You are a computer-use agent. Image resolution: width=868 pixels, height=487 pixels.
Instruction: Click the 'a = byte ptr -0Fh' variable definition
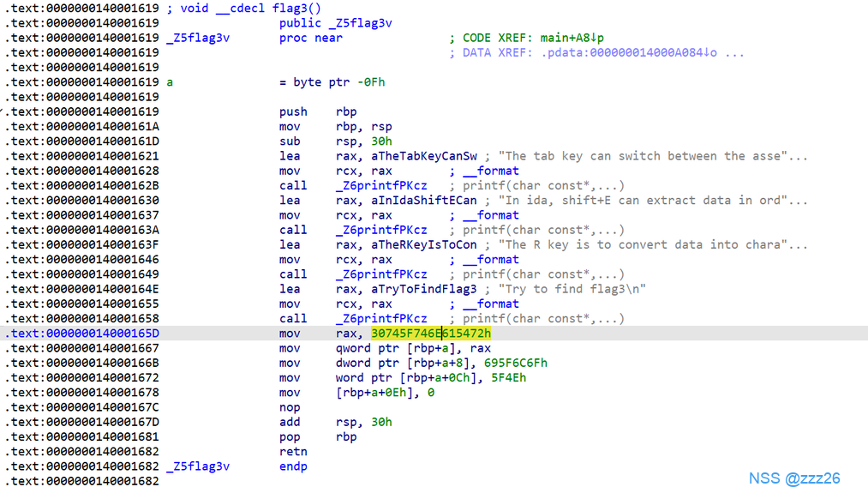332,82
